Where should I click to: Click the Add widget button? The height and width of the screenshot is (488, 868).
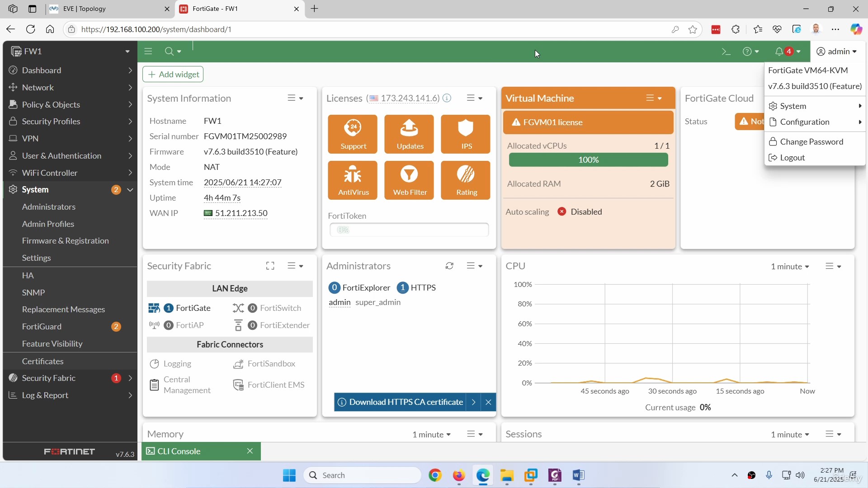coord(173,75)
